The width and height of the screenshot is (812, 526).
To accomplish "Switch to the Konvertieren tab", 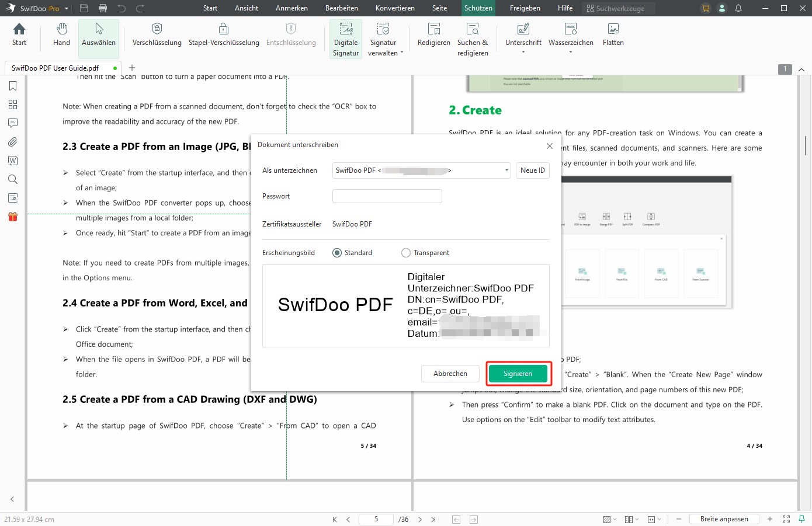I will click(395, 8).
